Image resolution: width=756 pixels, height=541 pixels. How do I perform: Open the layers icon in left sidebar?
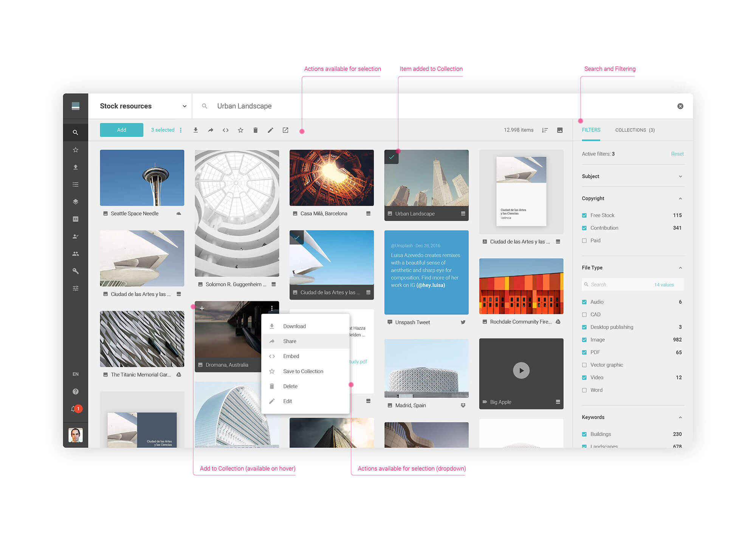[76, 202]
